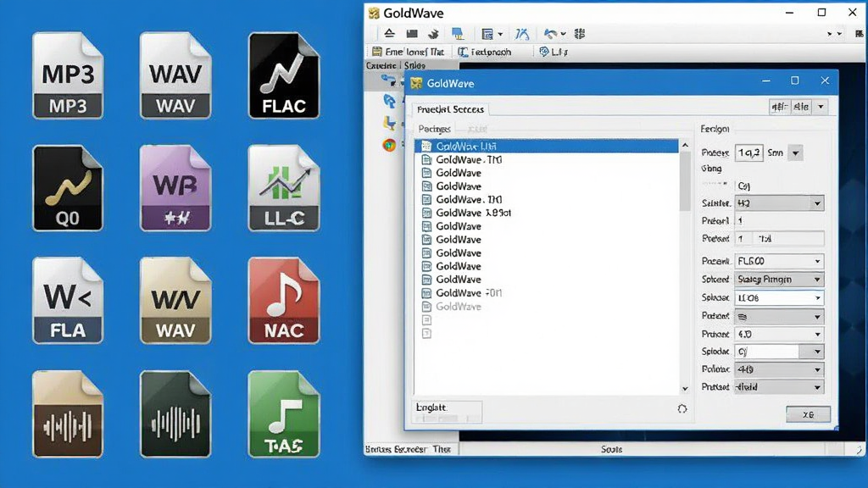The width and height of the screenshot is (868, 488).
Task: Open dropdown arrow at dialog top-right button group
Action: pos(821,107)
